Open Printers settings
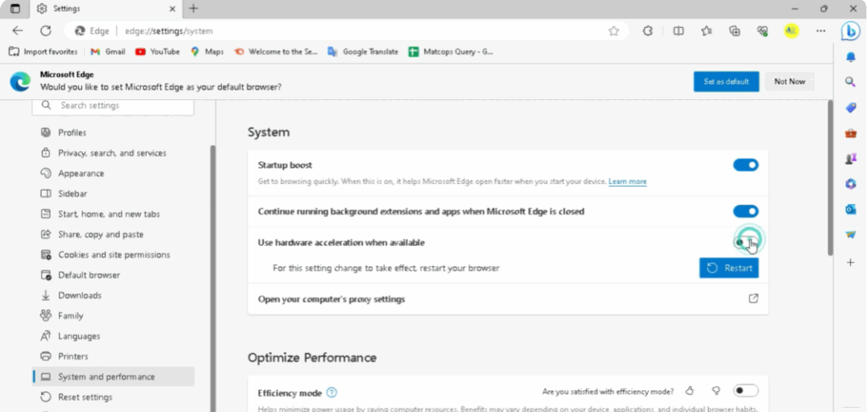 pos(113,356)
